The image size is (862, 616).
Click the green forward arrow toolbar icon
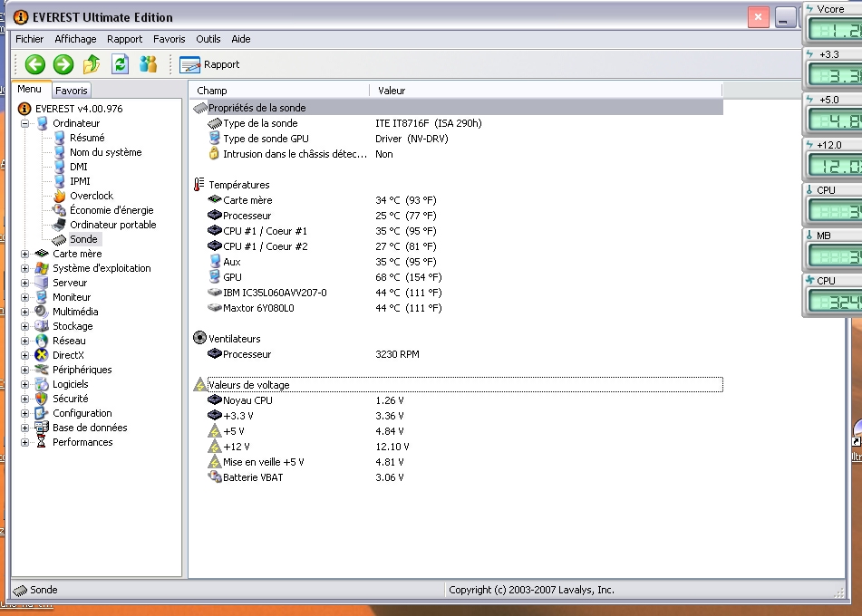coord(63,64)
